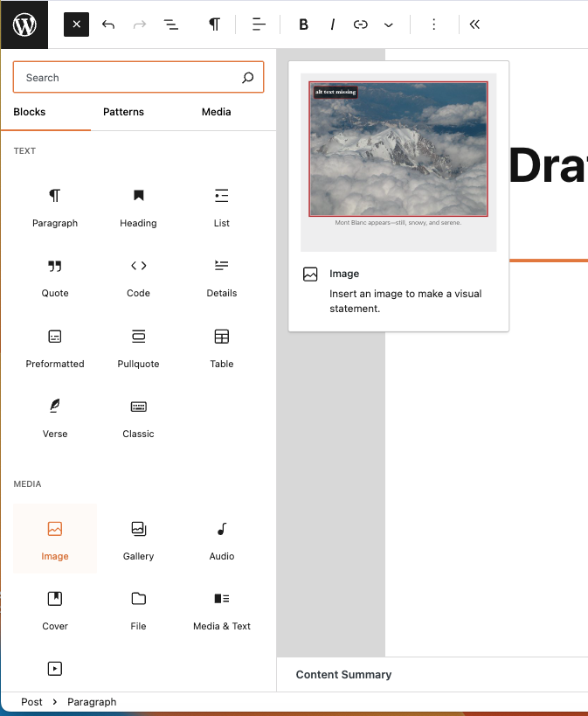The image size is (588, 716).
Task: Add a Heading block
Action: coord(138,206)
